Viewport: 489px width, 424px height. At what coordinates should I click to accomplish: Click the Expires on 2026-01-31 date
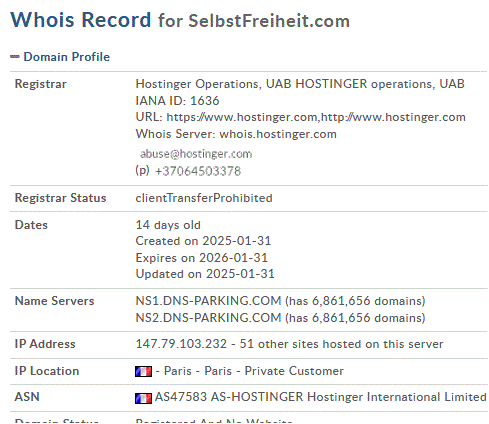pos(202,258)
